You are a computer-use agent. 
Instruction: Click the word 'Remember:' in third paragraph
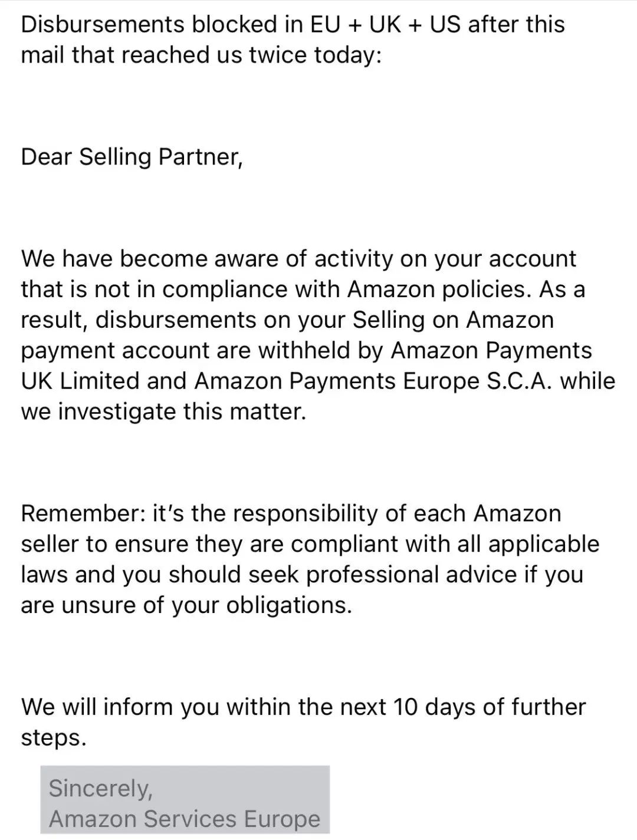83,513
